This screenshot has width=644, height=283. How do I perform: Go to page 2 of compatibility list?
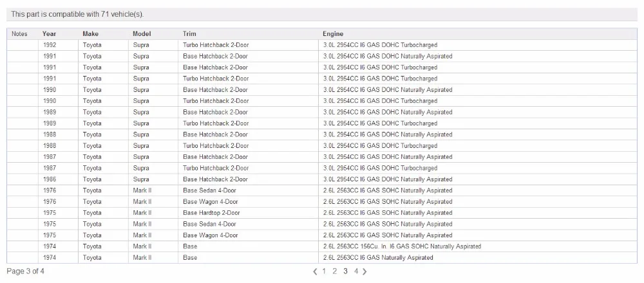click(335, 271)
